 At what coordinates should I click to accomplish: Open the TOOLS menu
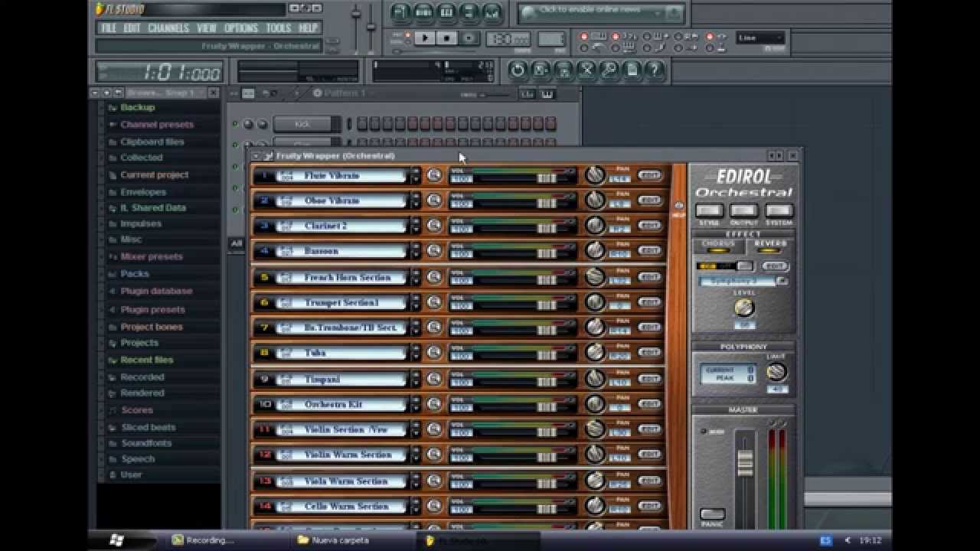coord(279,28)
